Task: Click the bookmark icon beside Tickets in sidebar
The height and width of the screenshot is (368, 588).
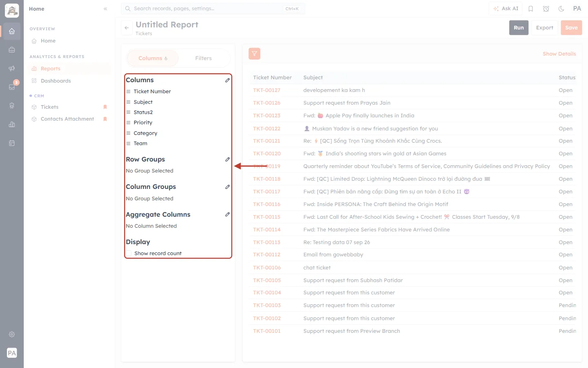Action: click(105, 107)
